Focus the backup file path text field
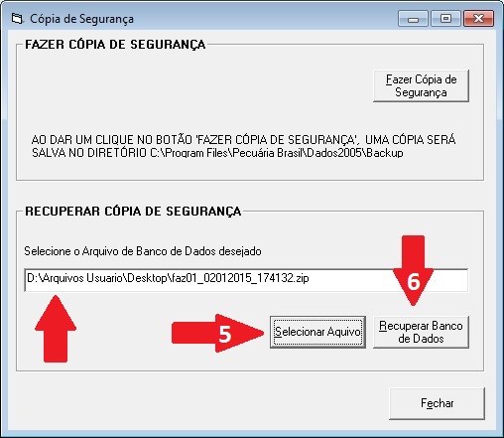504x438 pixels. point(246,280)
